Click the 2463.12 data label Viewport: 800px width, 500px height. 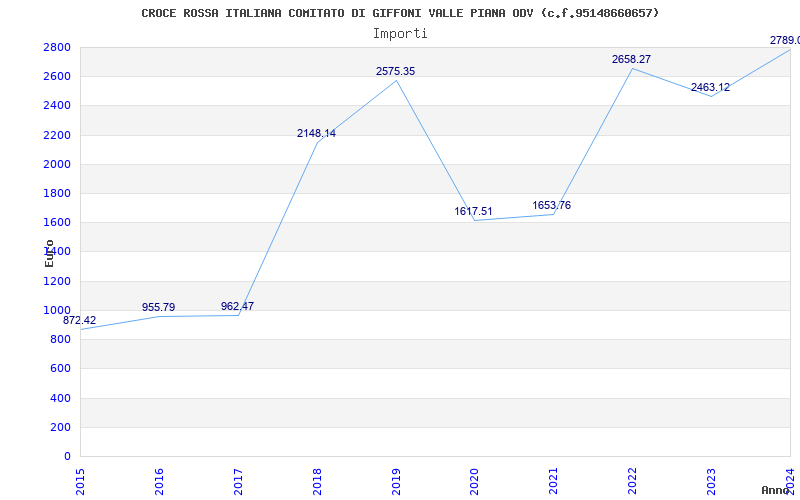click(x=710, y=87)
